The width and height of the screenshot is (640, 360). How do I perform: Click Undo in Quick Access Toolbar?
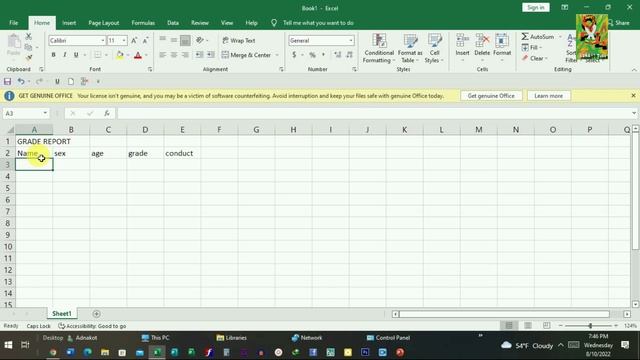click(x=21, y=81)
